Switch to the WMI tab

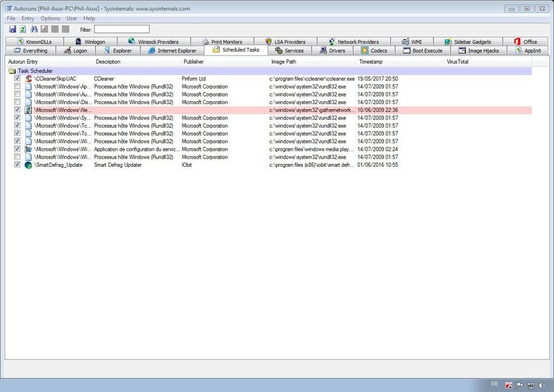(x=412, y=41)
